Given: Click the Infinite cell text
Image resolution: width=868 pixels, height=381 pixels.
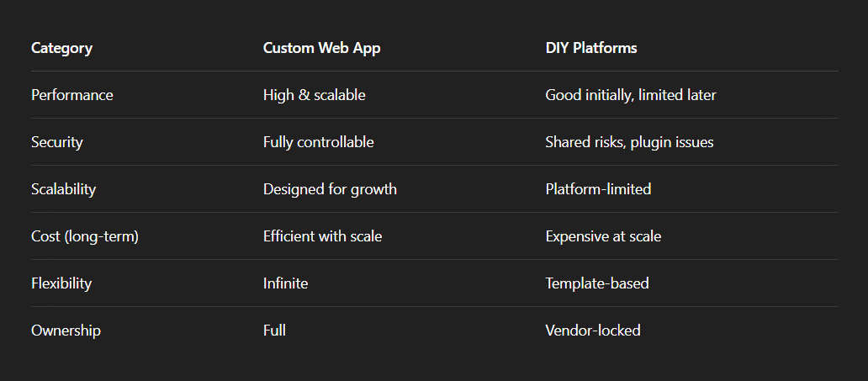Looking at the screenshot, I should click(285, 283).
